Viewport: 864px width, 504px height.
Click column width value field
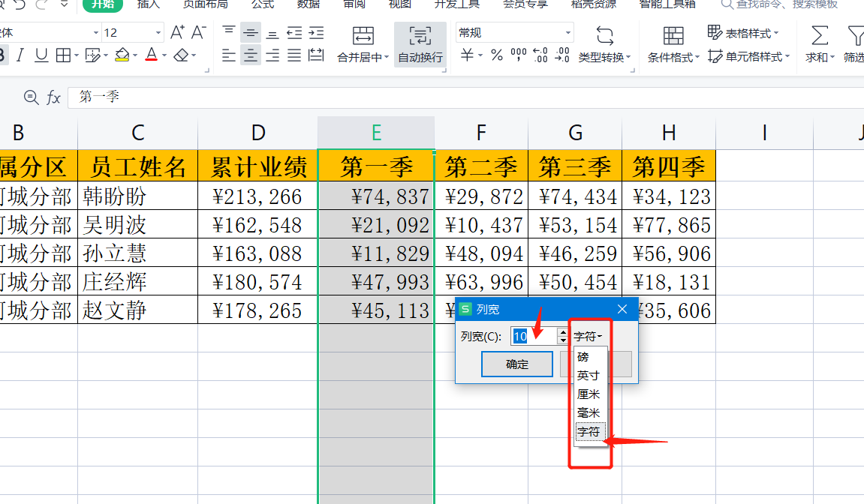tap(534, 336)
